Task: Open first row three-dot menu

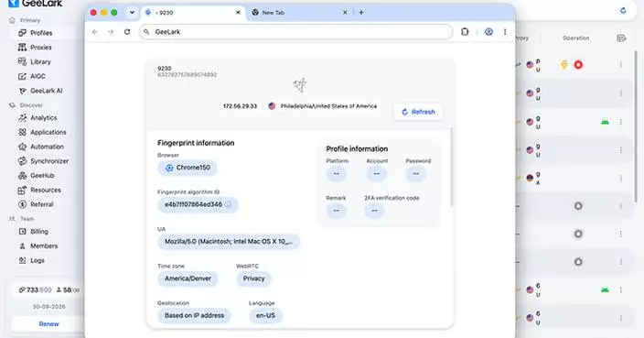Action: (x=621, y=64)
